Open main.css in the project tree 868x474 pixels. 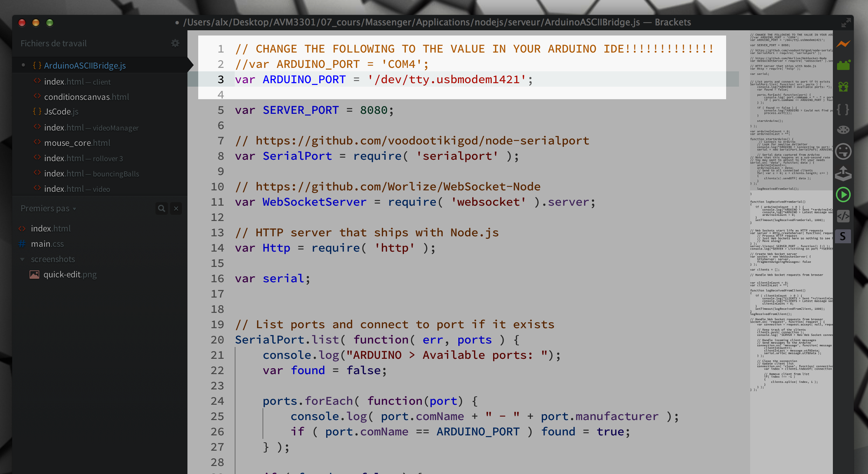point(47,244)
